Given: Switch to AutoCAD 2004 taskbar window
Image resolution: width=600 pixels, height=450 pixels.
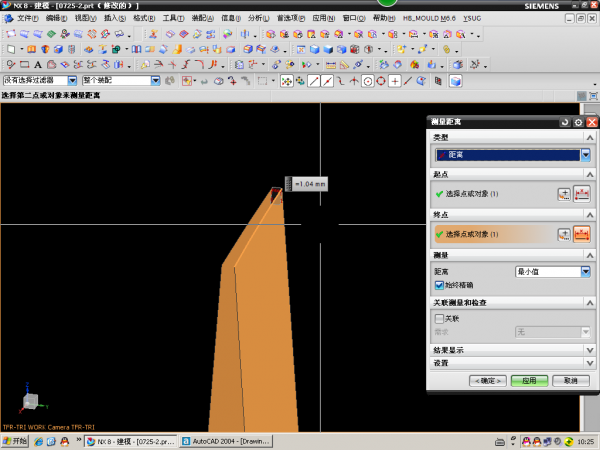Looking at the screenshot, I should (226, 442).
